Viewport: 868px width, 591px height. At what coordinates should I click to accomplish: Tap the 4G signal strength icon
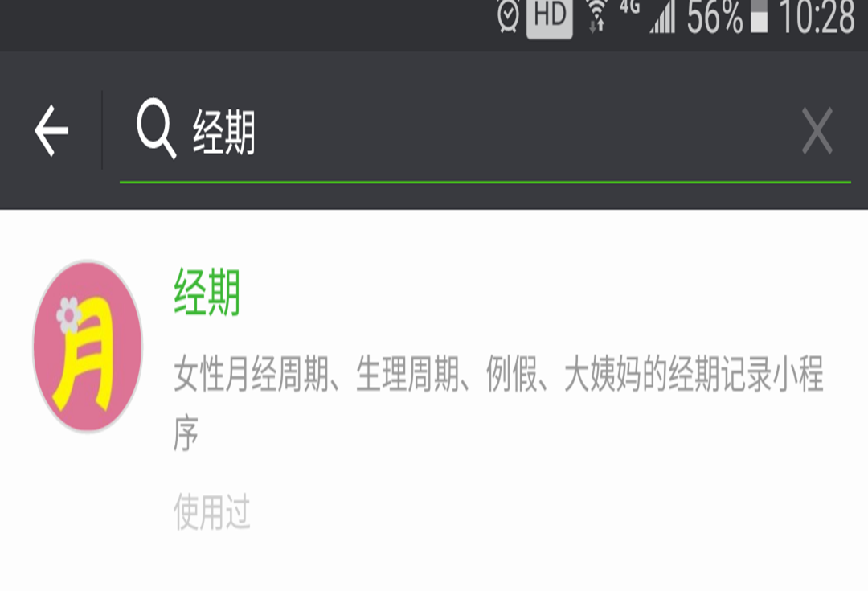(x=648, y=15)
